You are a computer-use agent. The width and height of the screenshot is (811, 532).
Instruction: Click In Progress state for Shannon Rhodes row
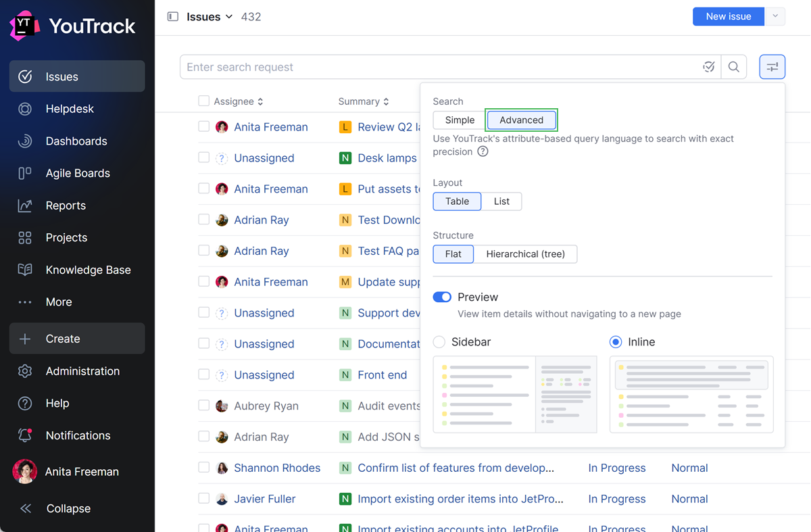coord(617,468)
